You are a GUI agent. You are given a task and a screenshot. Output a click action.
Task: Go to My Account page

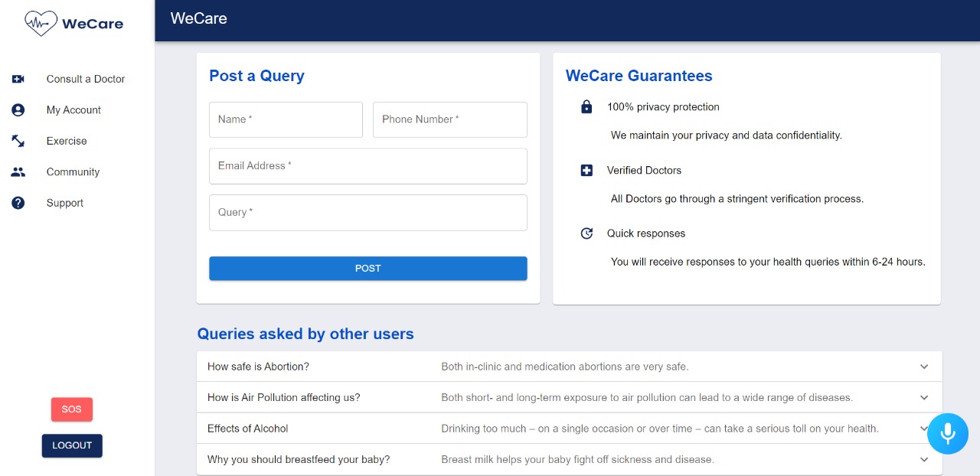tap(73, 110)
